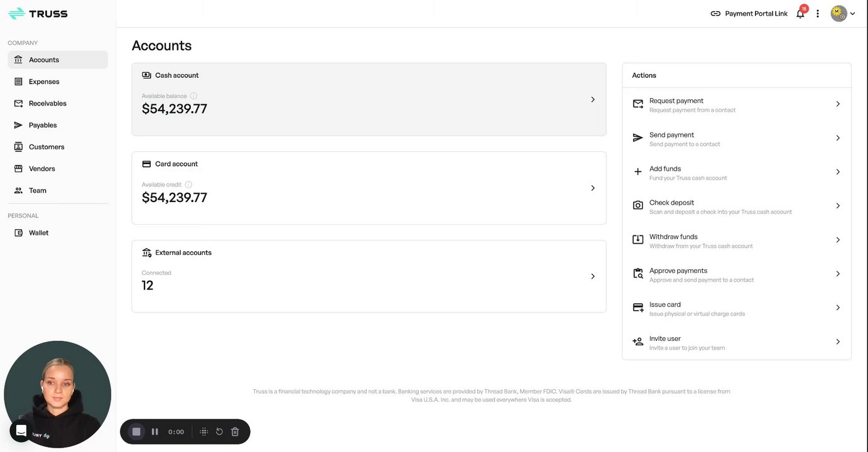Select Wallet under Personal

(38, 233)
